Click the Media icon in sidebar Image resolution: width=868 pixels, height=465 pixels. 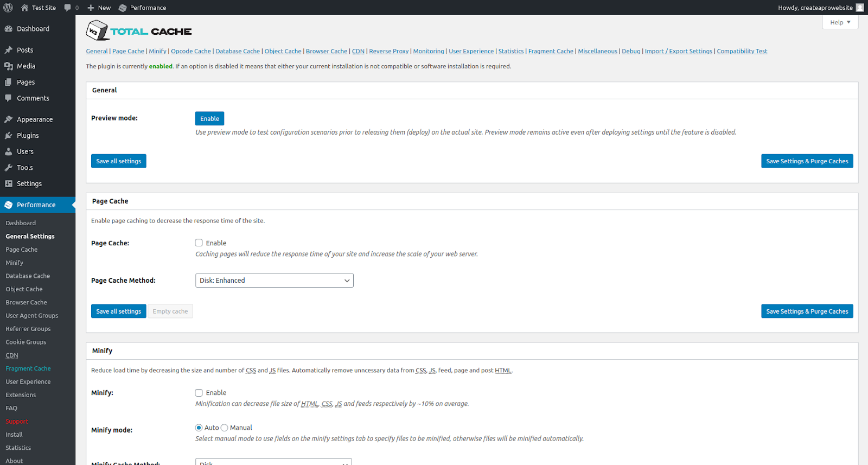tap(9, 66)
